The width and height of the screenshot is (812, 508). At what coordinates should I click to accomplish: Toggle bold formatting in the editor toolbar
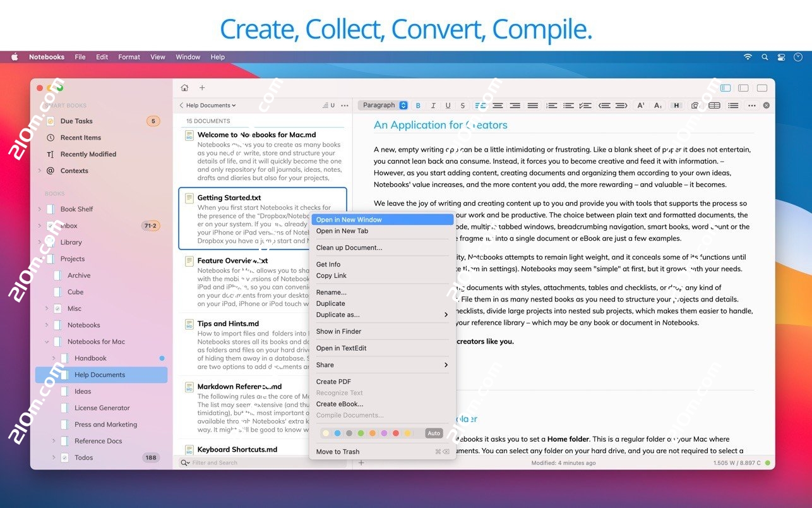418,105
